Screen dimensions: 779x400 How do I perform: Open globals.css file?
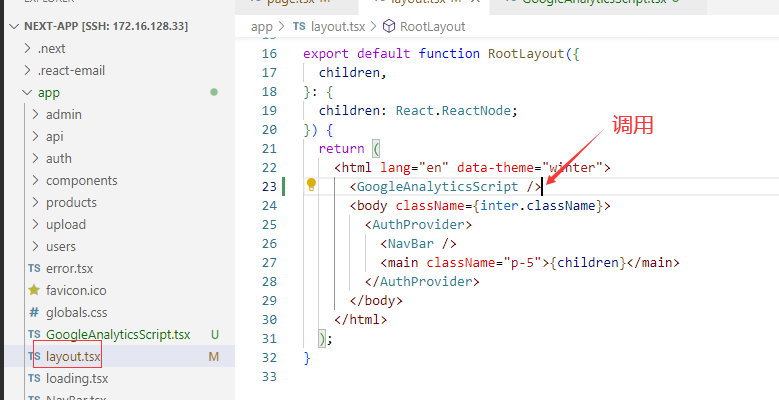point(77,313)
